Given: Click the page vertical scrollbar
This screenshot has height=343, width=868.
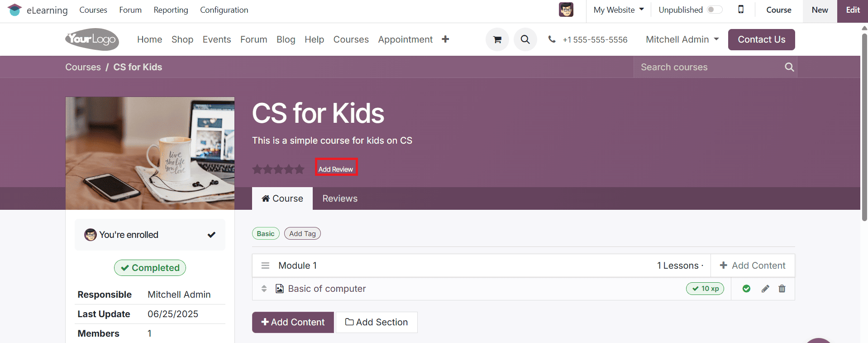Looking at the screenshot, I should click(864, 127).
